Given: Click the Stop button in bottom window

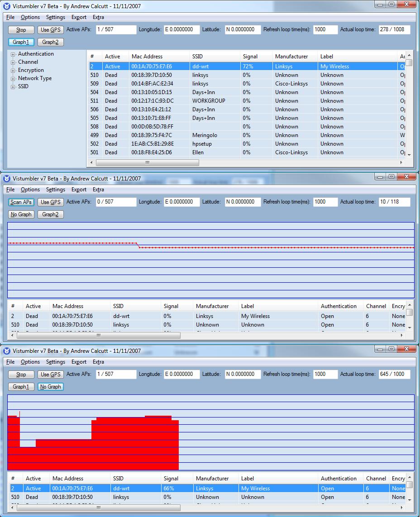Looking at the screenshot, I should coord(21,375).
